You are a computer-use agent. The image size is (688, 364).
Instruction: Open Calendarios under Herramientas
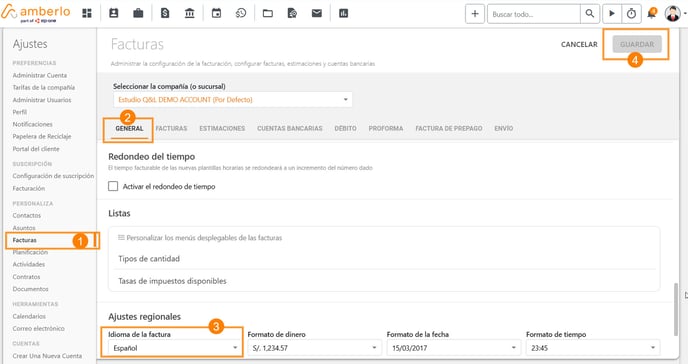(29, 316)
